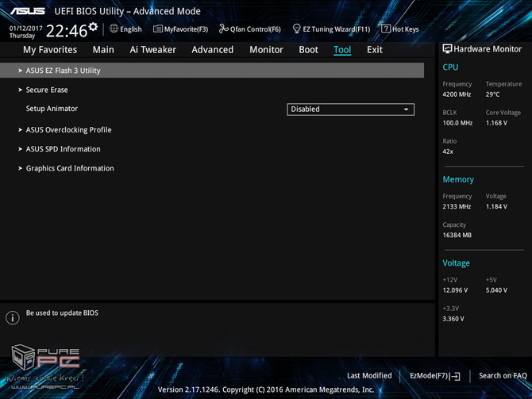
Task: Click the Setup Animator dropdown arrow
Action: (x=406, y=109)
